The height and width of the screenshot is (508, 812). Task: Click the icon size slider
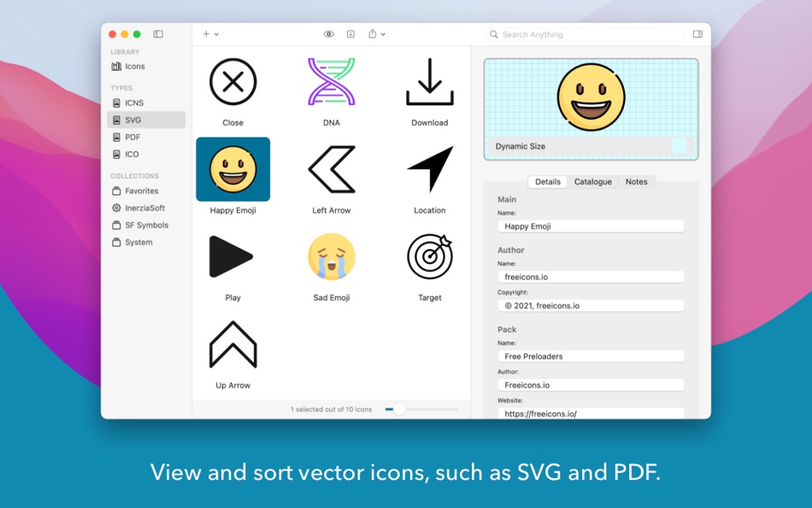tap(421, 410)
